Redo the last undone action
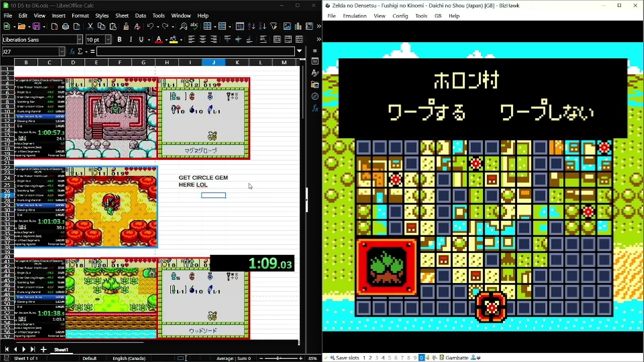The width and height of the screenshot is (644, 362). click(x=165, y=26)
